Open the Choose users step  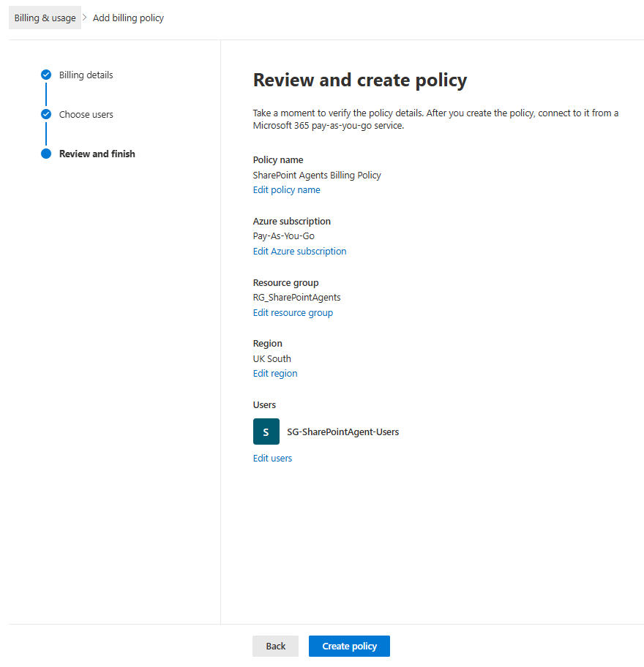(86, 114)
